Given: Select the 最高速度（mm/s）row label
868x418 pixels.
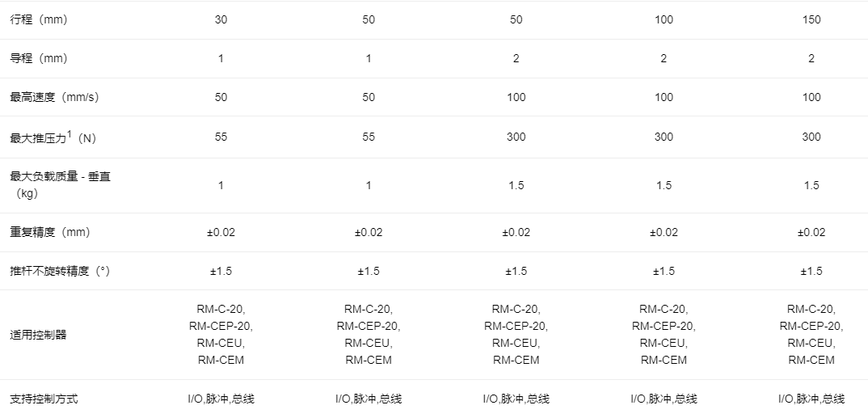Looking at the screenshot, I should click(x=54, y=97).
